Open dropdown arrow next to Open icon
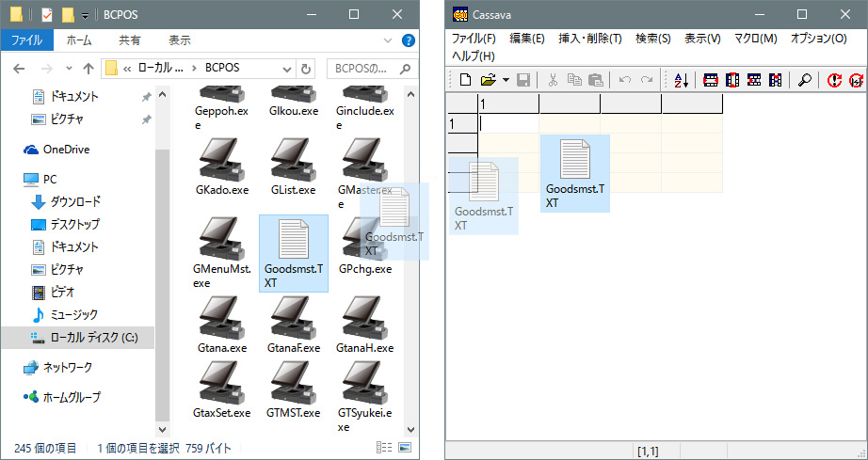 point(506,80)
